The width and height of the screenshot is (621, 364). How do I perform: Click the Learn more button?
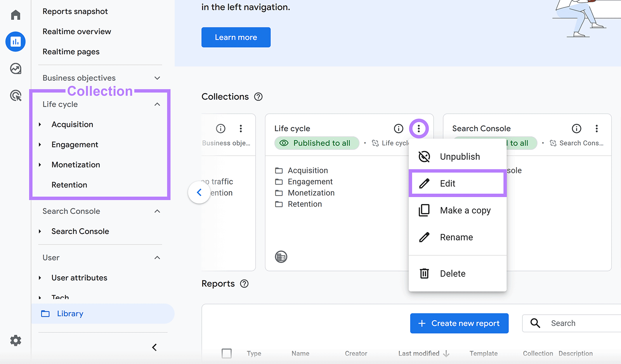pos(236,37)
